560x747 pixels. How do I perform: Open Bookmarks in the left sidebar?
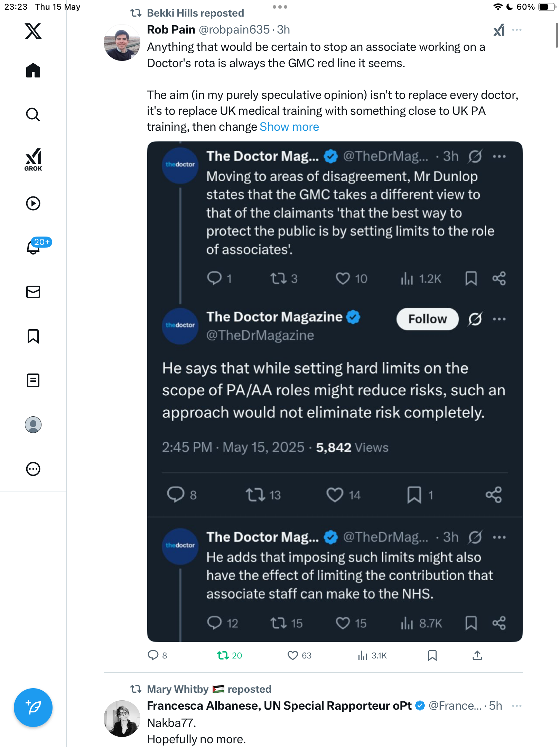[33, 336]
